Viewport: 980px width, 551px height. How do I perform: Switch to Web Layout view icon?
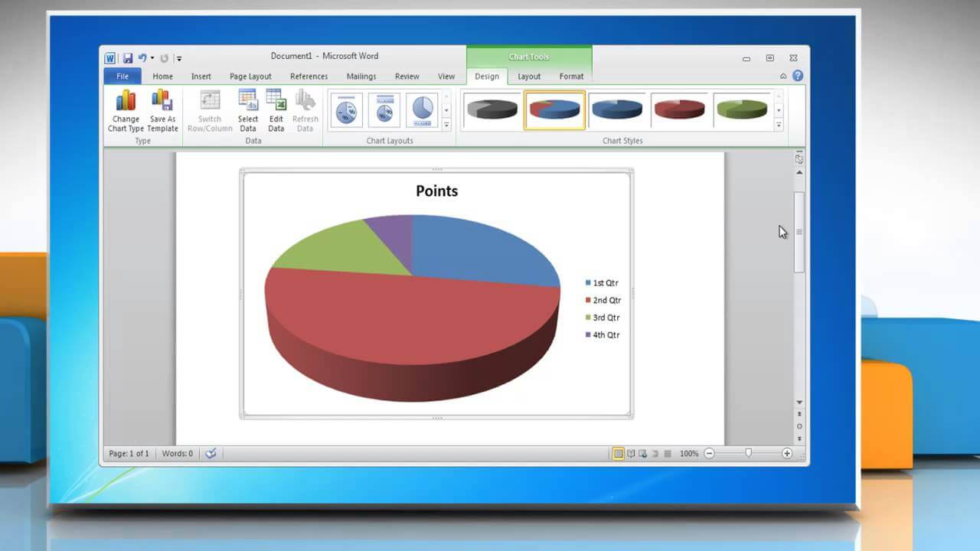(x=642, y=453)
